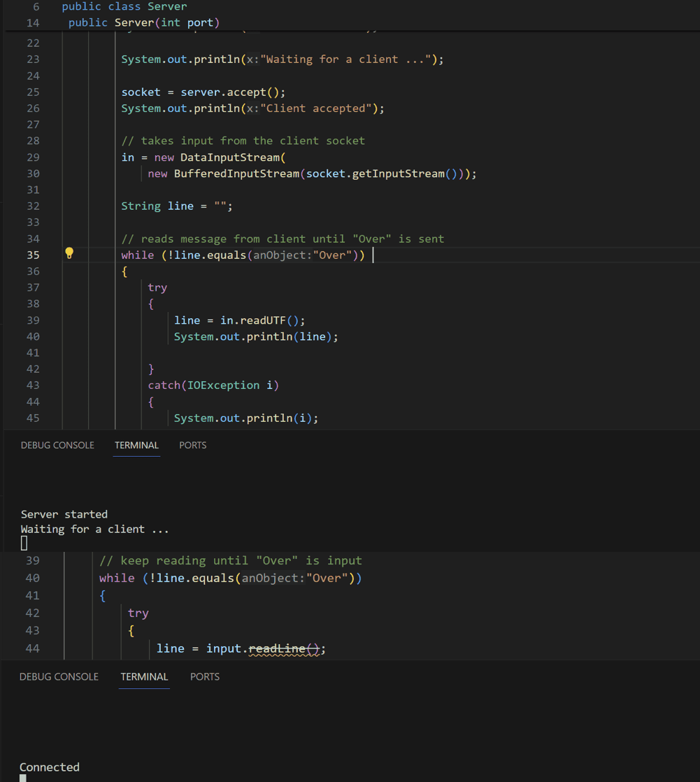Click the server.accept() call

tap(232, 92)
